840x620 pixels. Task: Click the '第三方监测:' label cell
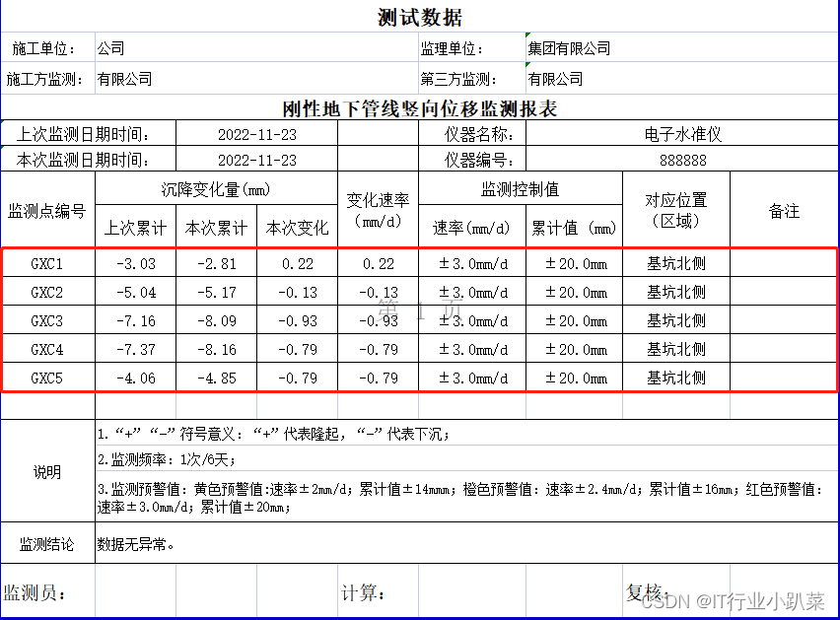pyautogui.click(x=472, y=79)
